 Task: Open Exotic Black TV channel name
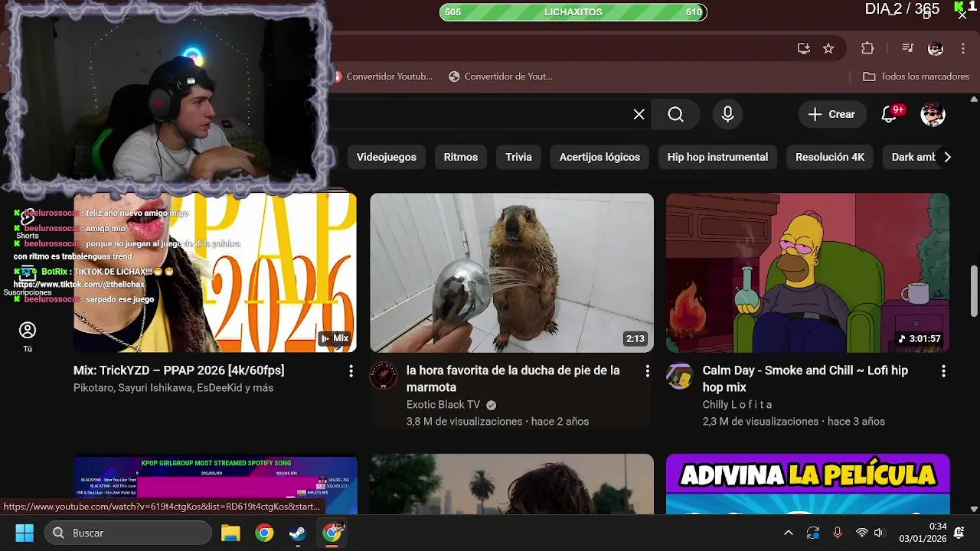[x=443, y=405]
